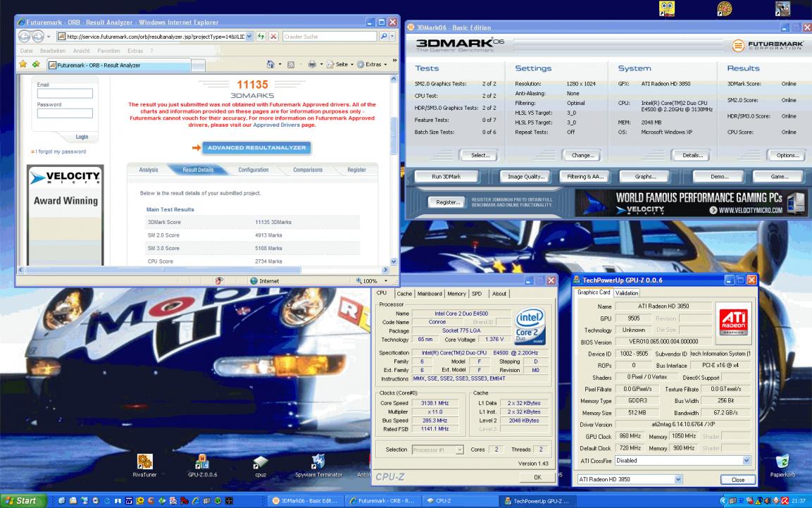Click the Register button in 3DMark06

[x=447, y=202]
